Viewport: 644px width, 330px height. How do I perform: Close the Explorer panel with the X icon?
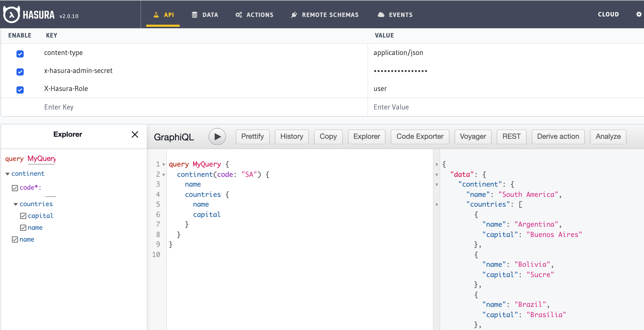(x=135, y=134)
